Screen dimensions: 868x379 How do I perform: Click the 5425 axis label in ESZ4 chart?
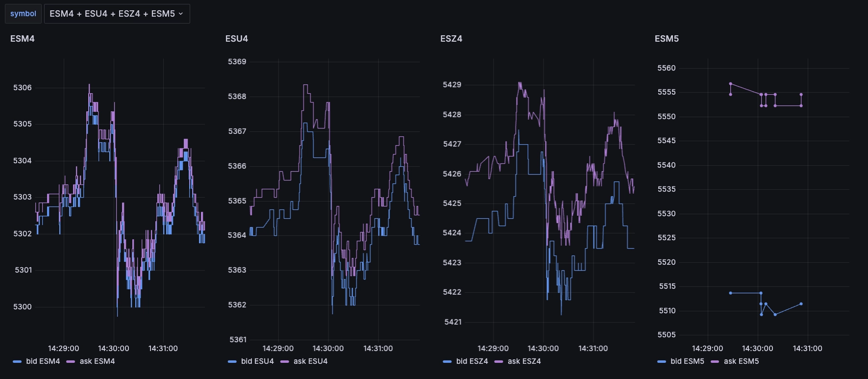click(452, 203)
